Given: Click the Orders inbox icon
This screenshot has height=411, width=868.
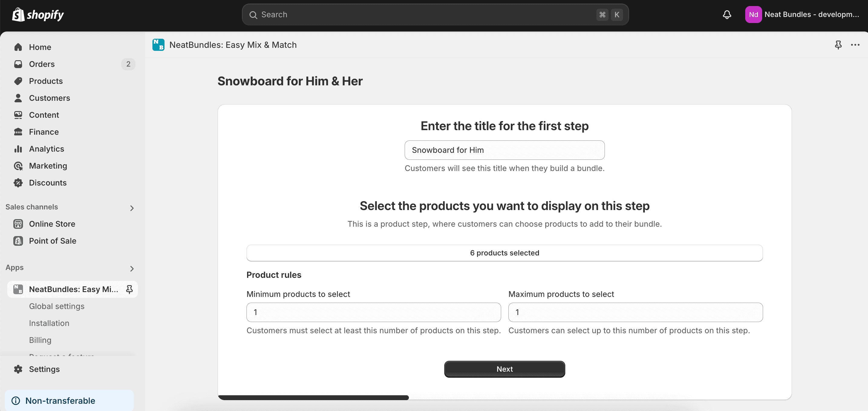Looking at the screenshot, I should [18, 64].
